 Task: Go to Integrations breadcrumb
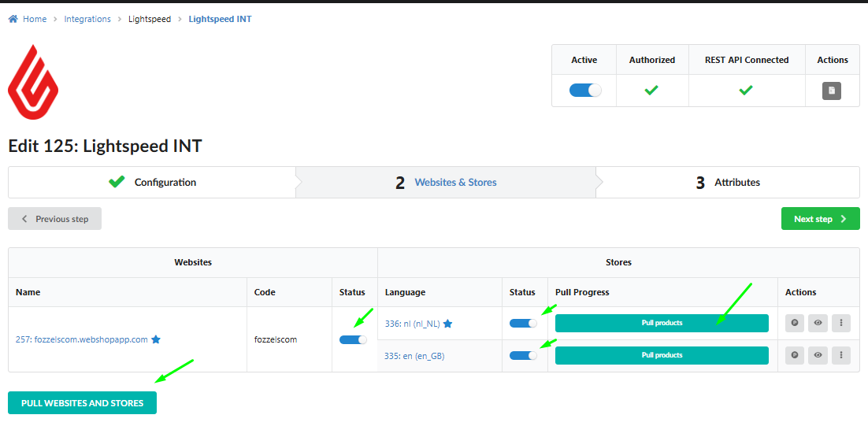pos(87,19)
